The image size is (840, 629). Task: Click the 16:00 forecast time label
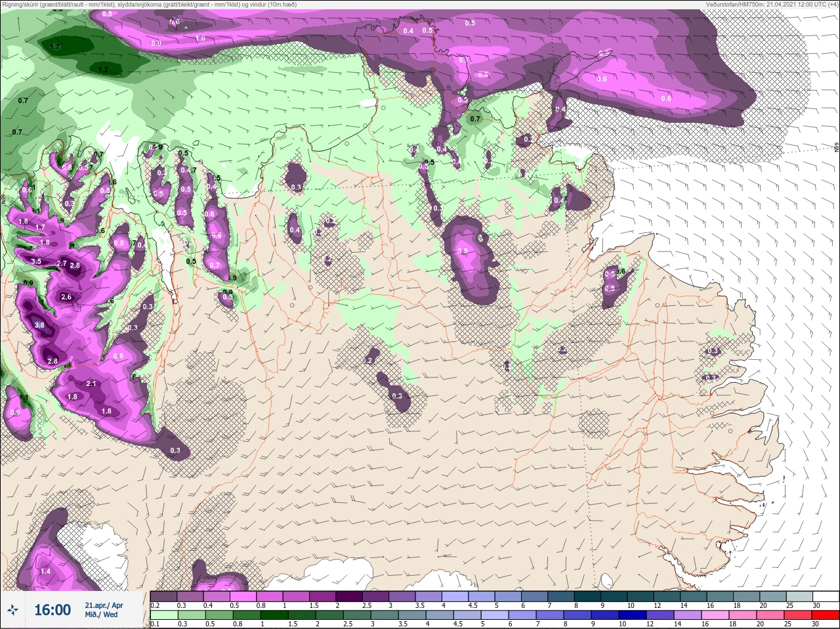(x=52, y=610)
